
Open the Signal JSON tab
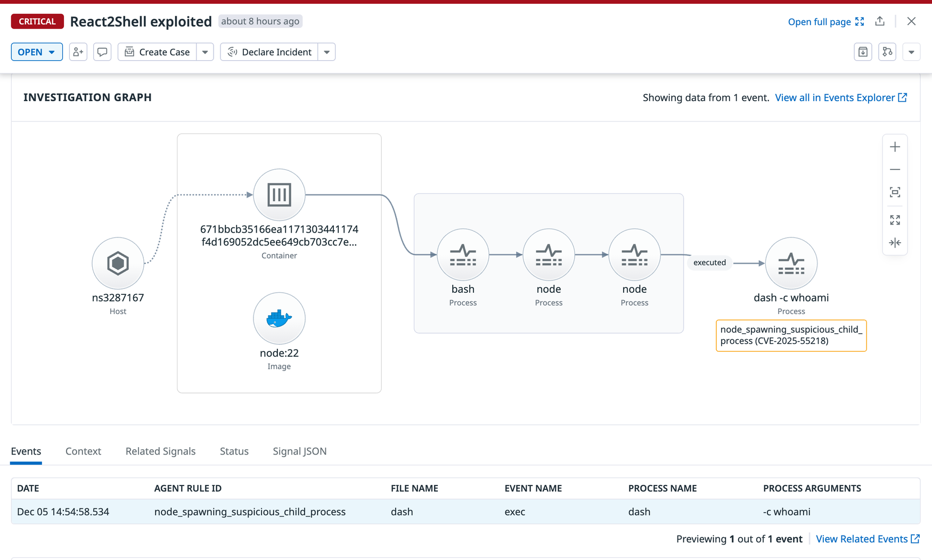click(x=299, y=451)
